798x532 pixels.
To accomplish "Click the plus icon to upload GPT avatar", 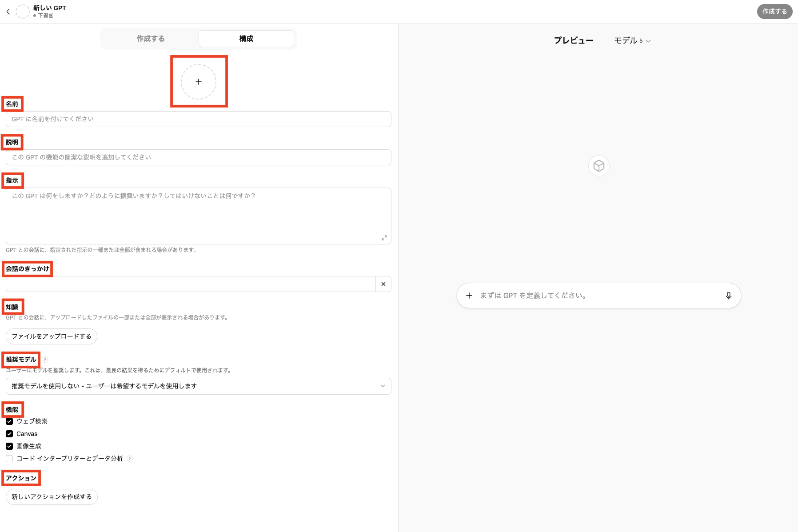I will coord(199,82).
